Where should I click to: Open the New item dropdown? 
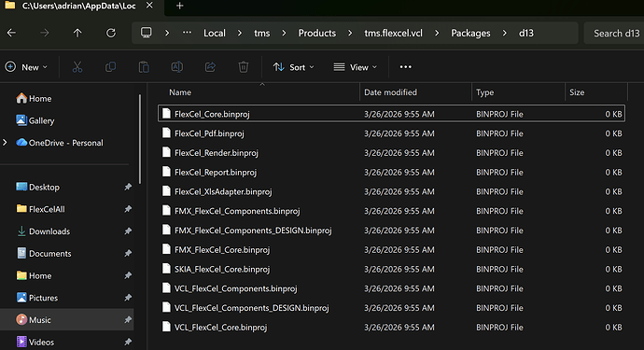tap(26, 67)
